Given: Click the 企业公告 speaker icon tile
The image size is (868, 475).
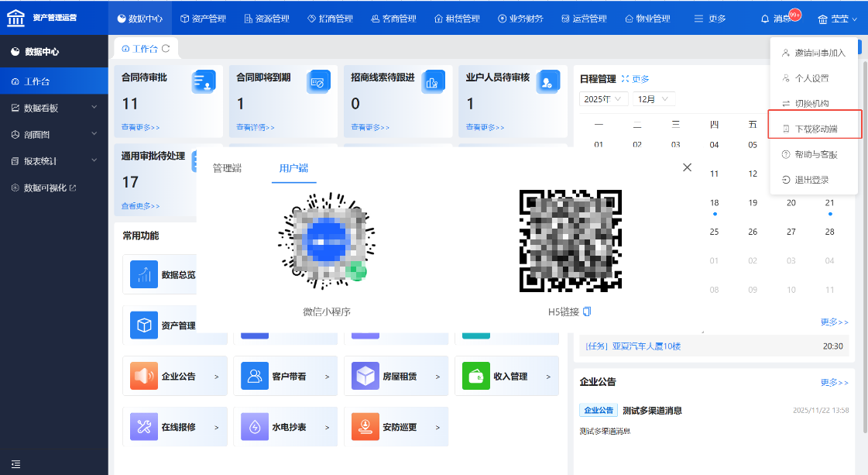Looking at the screenshot, I should click(144, 377).
